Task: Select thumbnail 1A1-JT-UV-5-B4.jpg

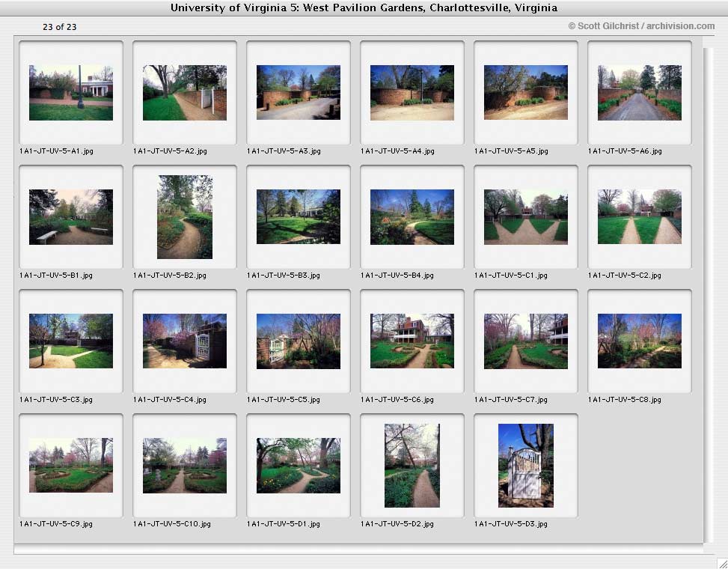Action: tap(412, 217)
